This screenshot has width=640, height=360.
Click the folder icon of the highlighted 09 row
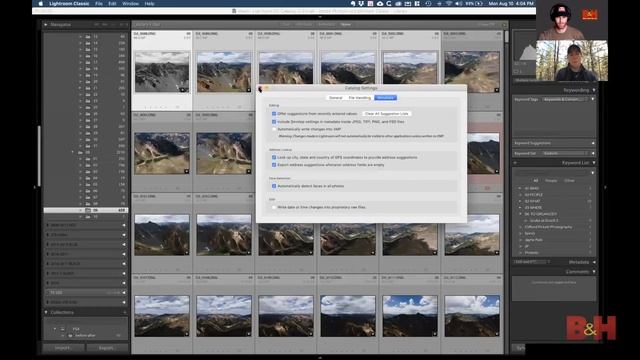(88, 210)
